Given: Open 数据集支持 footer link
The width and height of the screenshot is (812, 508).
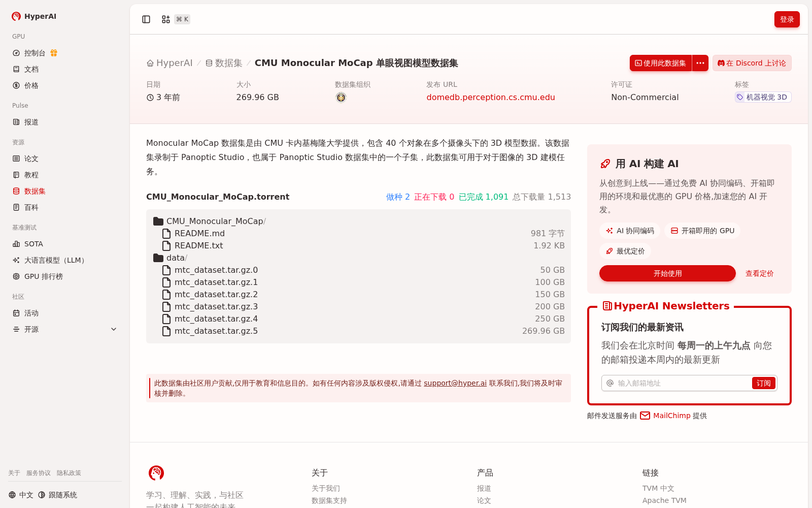Looking at the screenshot, I should click(x=329, y=500).
